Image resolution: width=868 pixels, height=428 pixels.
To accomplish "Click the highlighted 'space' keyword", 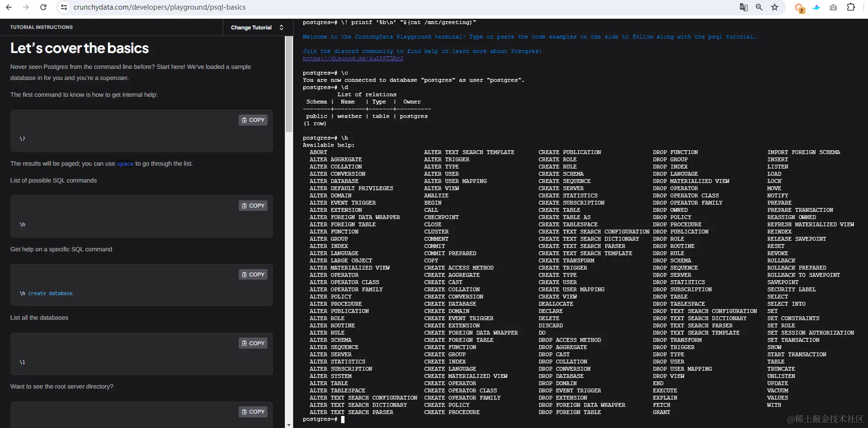I will [125, 164].
